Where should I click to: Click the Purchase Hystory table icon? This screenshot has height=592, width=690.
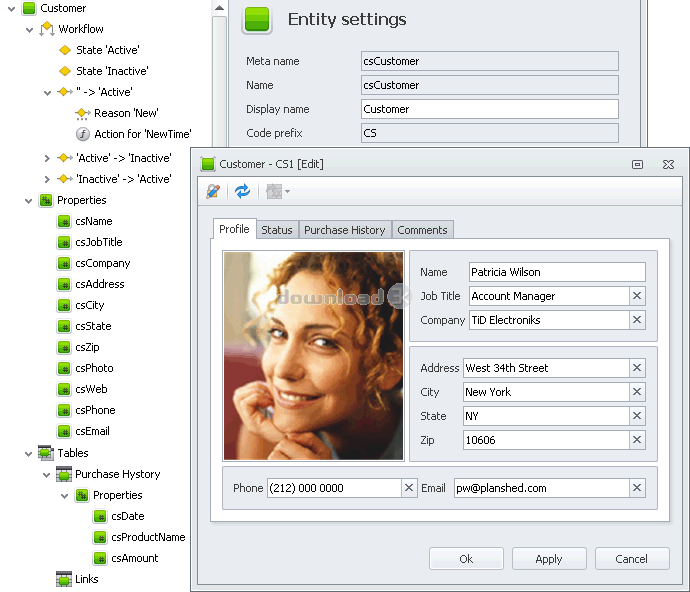(x=64, y=474)
